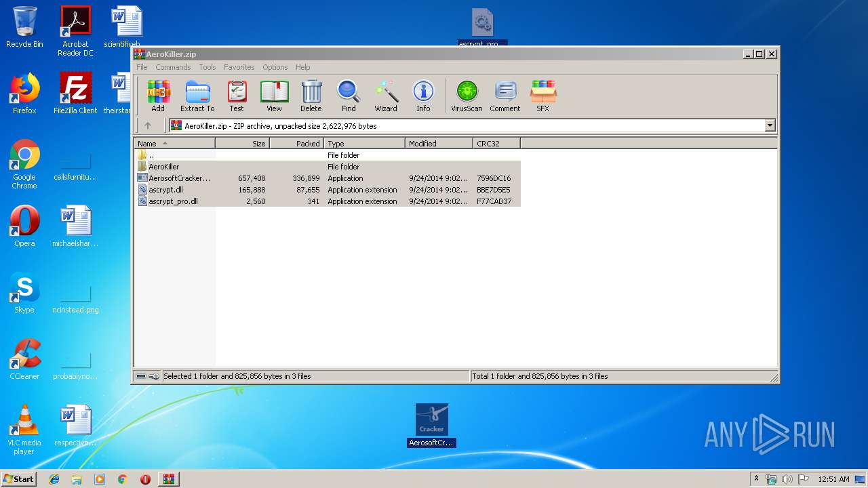Expand the archive path dropdown

770,125
